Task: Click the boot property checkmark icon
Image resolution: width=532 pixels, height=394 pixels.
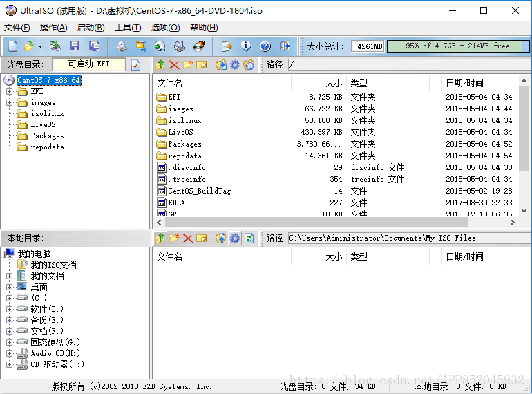Action: (x=135, y=64)
